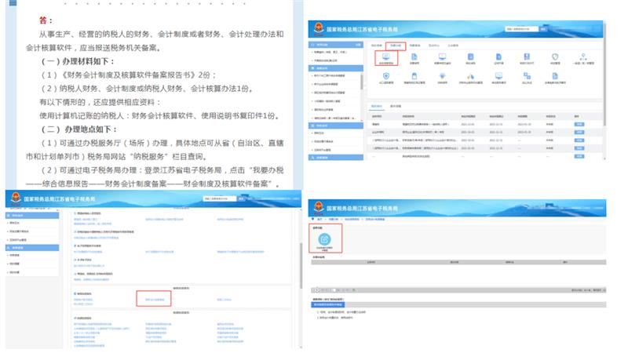Screen dimensions: 628x364
Task: Click the tax emblem logo in bottom-left screenshot header
Action: tap(14, 199)
